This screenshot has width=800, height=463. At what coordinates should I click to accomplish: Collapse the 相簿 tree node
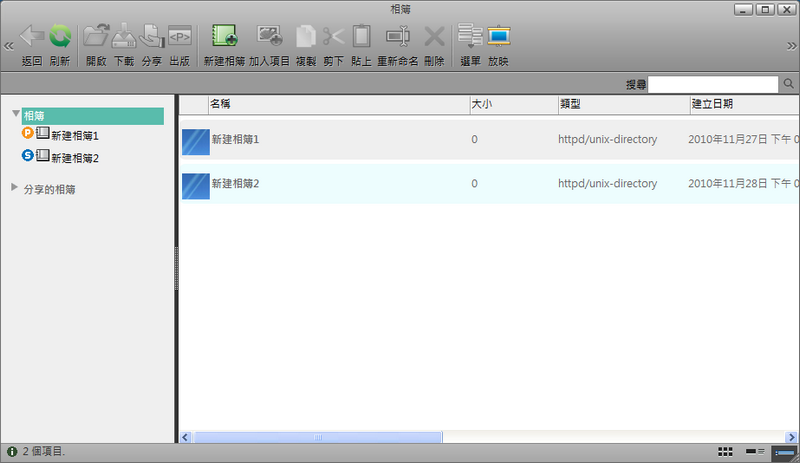coord(15,116)
